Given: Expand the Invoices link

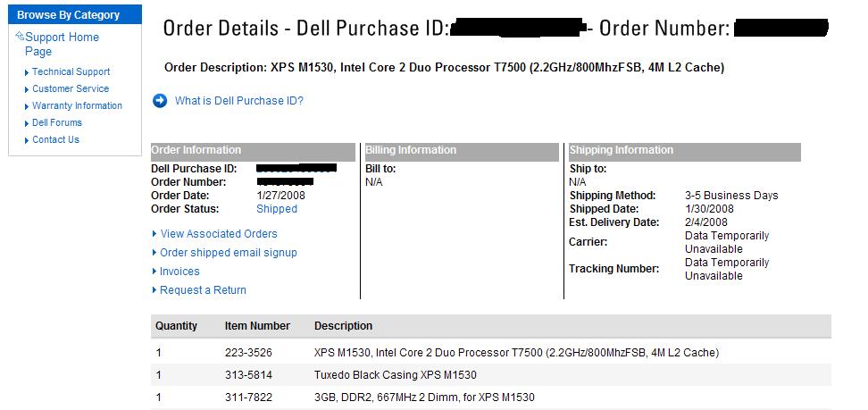Looking at the screenshot, I should tap(179, 272).
